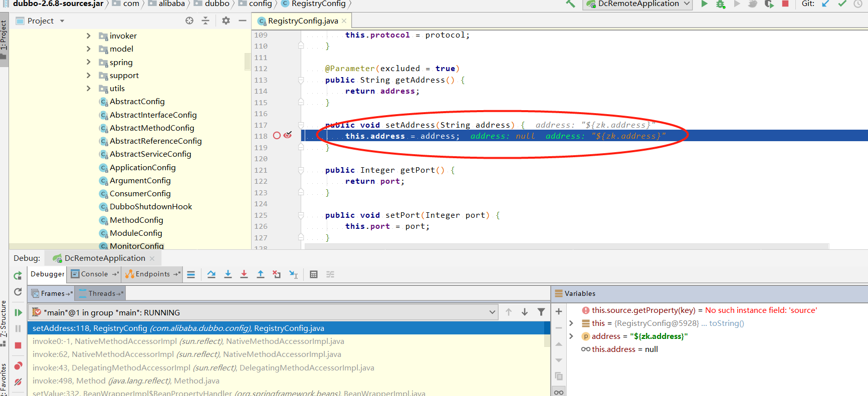Viewport: 868px width, 396px height.
Task: Expand the model package
Action: point(89,49)
